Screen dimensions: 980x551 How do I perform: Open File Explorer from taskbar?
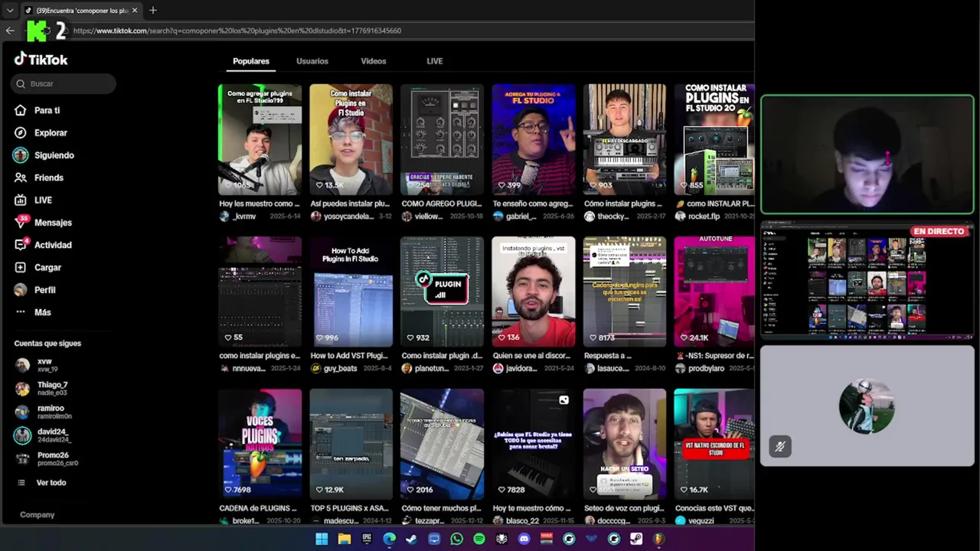tap(345, 539)
